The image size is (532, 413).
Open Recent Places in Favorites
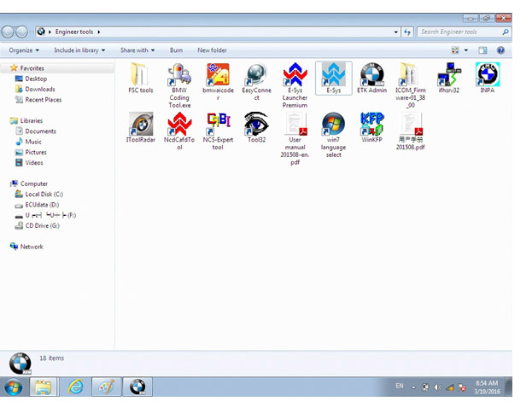tap(43, 100)
